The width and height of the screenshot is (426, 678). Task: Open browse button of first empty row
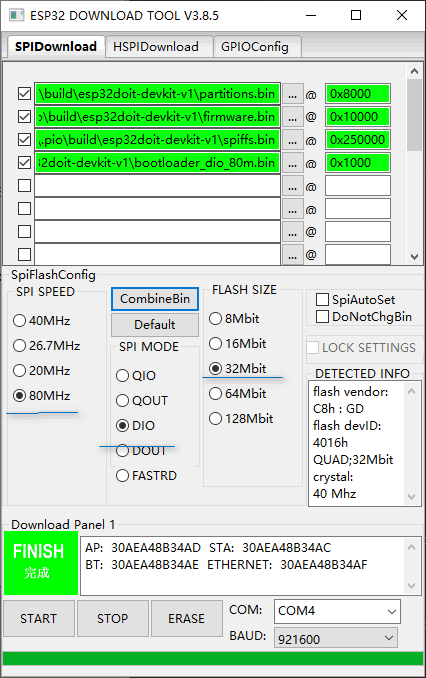pyautogui.click(x=292, y=186)
